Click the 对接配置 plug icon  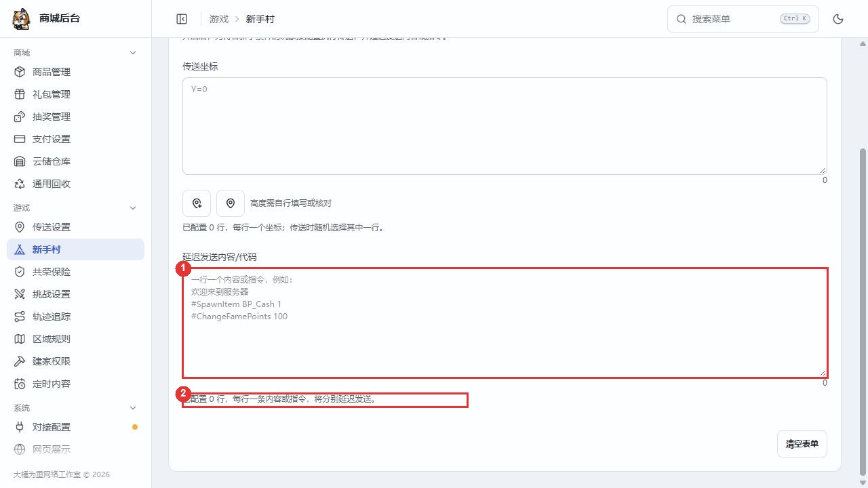(x=20, y=427)
